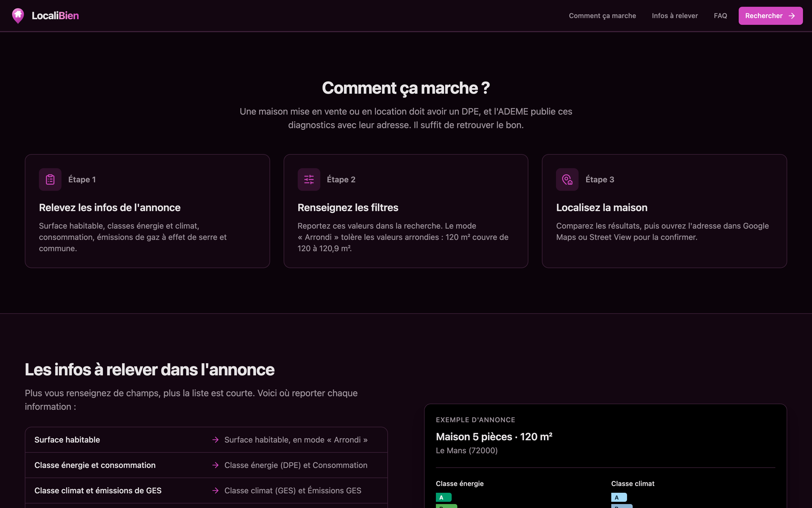
Task: Click the Étape 1 label
Action: (82, 179)
